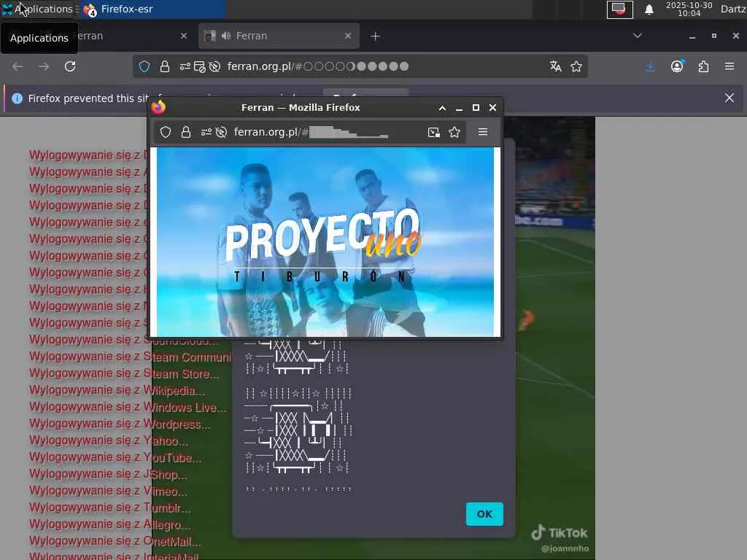
Task: Switch to the Firefox-esr taskbar item
Action: [x=152, y=9]
